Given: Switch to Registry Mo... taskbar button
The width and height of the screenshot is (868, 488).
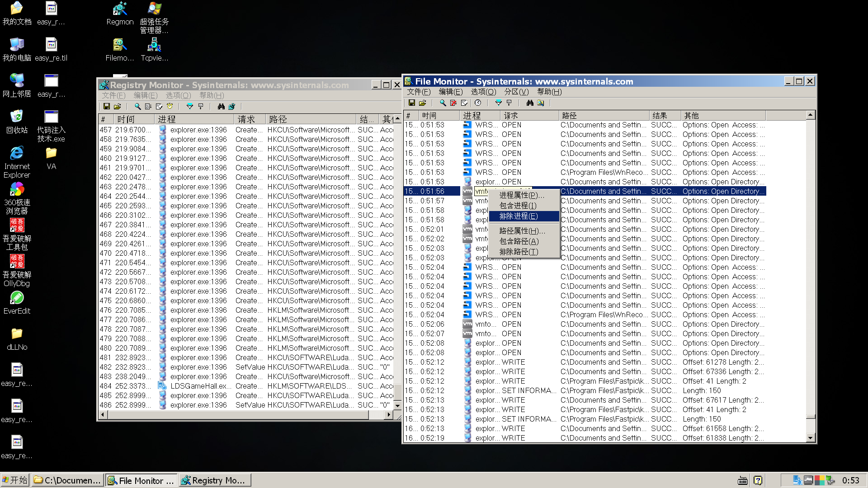Looking at the screenshot, I should (215, 480).
